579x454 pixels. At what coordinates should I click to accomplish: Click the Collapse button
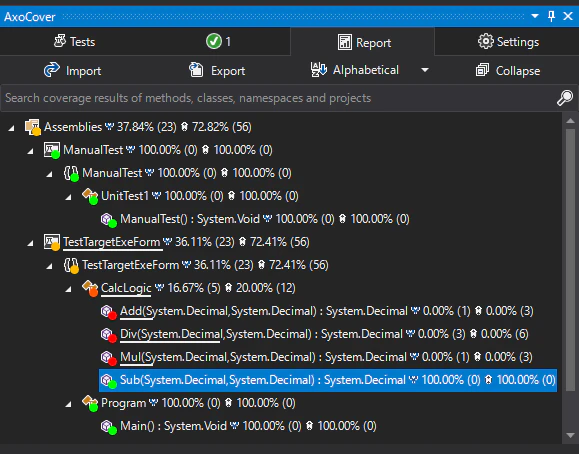click(x=507, y=70)
